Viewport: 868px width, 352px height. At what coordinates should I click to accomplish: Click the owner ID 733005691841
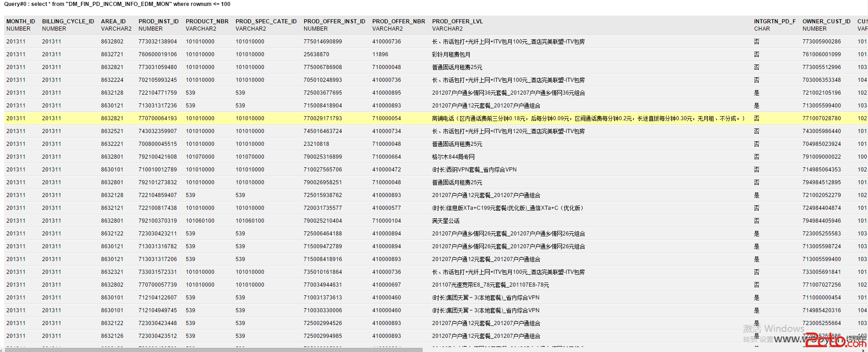[x=822, y=272]
